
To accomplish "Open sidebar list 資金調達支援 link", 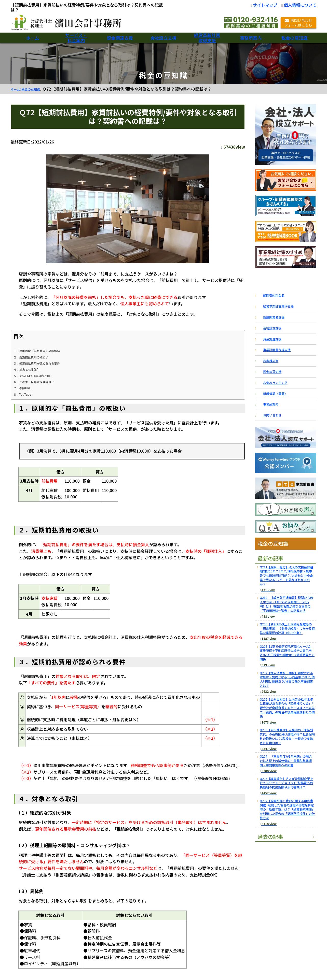I will [x=272, y=339].
